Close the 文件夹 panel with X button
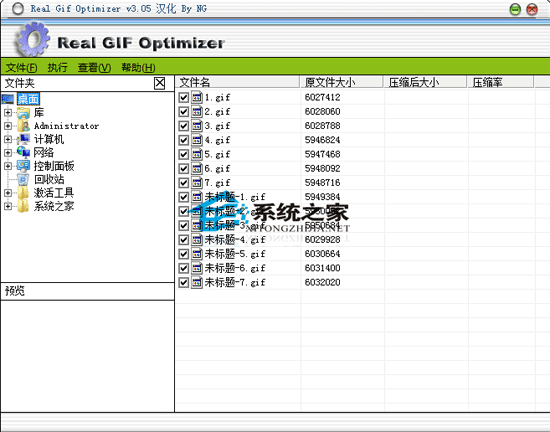Screen dimensions: 550x432 tap(160, 83)
